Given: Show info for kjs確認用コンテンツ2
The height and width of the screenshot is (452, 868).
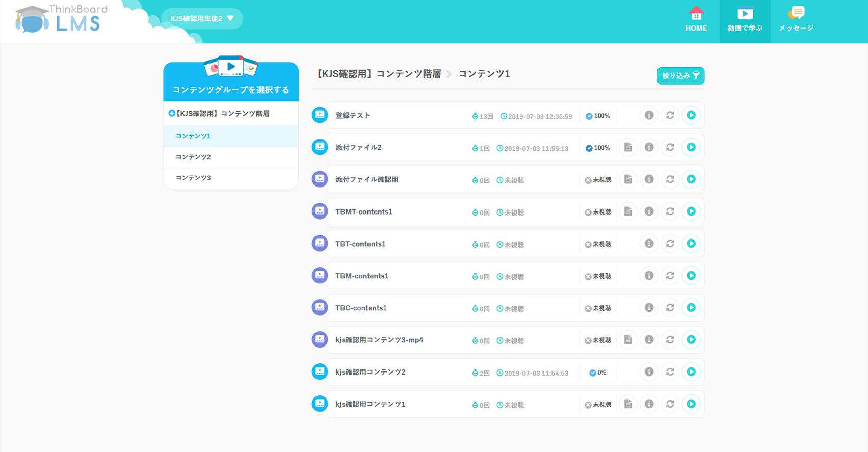Looking at the screenshot, I should click(x=649, y=372).
